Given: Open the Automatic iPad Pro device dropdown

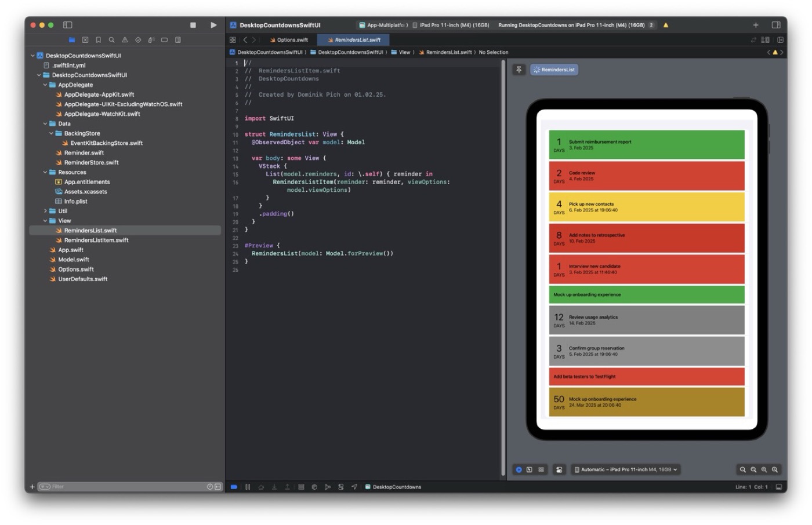Looking at the screenshot, I should (x=625, y=469).
